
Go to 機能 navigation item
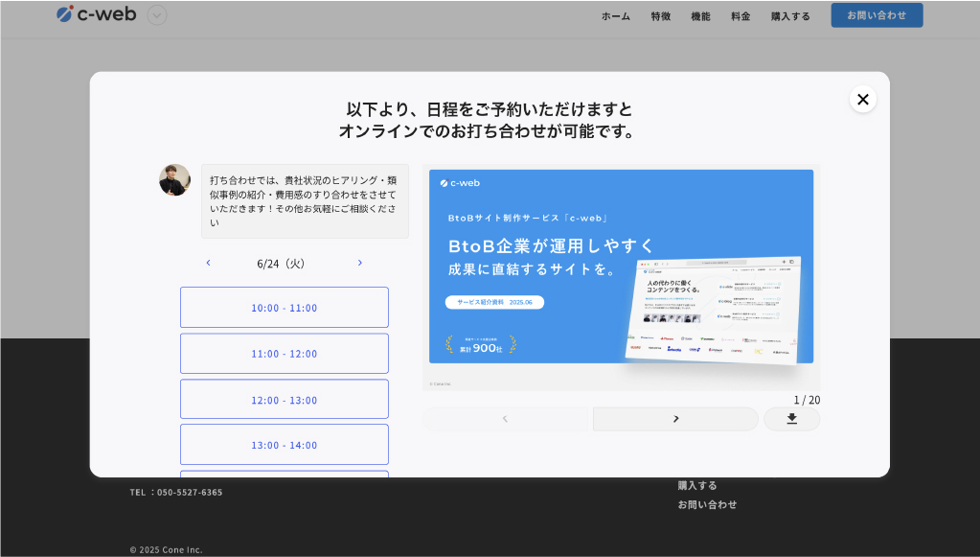pyautogui.click(x=700, y=16)
